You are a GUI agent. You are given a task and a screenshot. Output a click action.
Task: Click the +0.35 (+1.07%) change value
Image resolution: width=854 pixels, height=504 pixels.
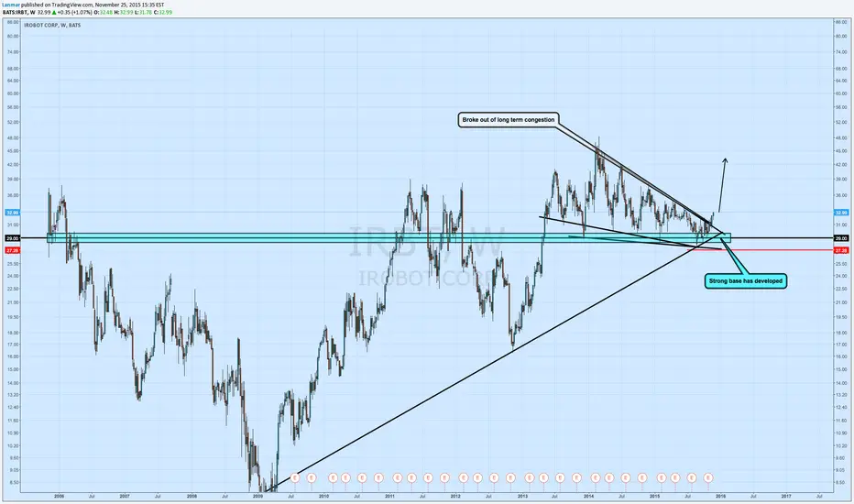tap(74, 12)
